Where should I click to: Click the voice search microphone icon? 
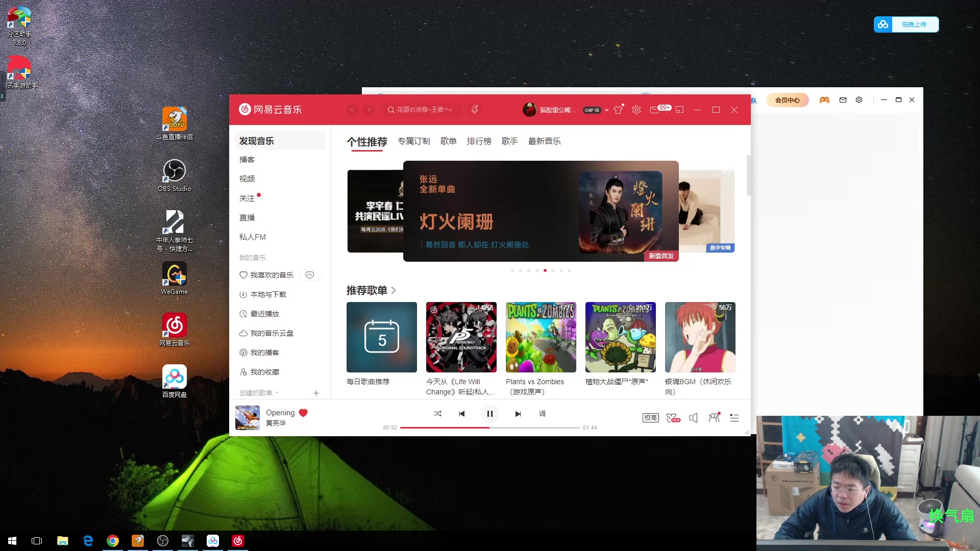475,110
